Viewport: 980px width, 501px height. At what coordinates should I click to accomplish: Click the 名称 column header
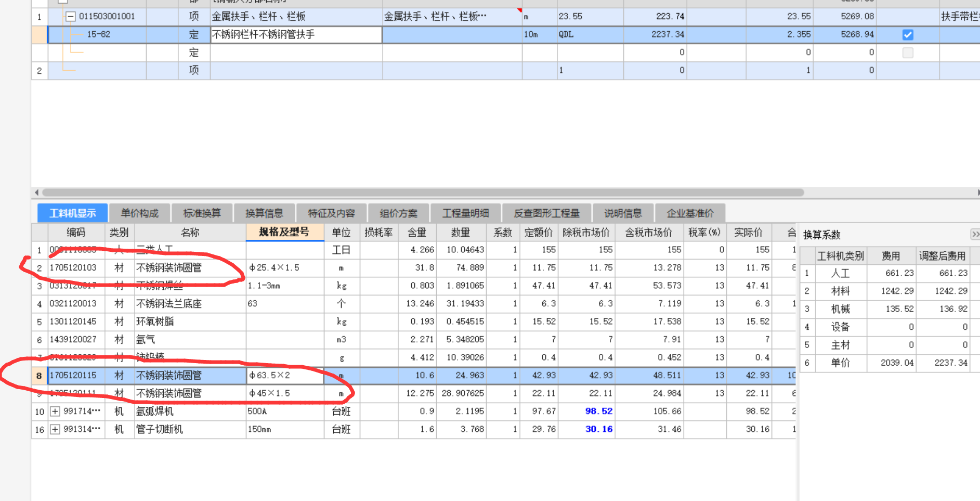[x=190, y=233]
